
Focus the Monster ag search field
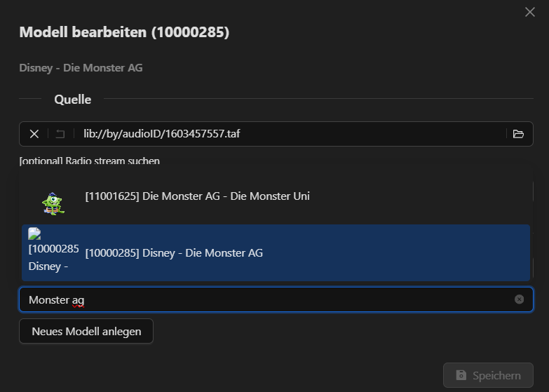pyautogui.click(x=266, y=299)
